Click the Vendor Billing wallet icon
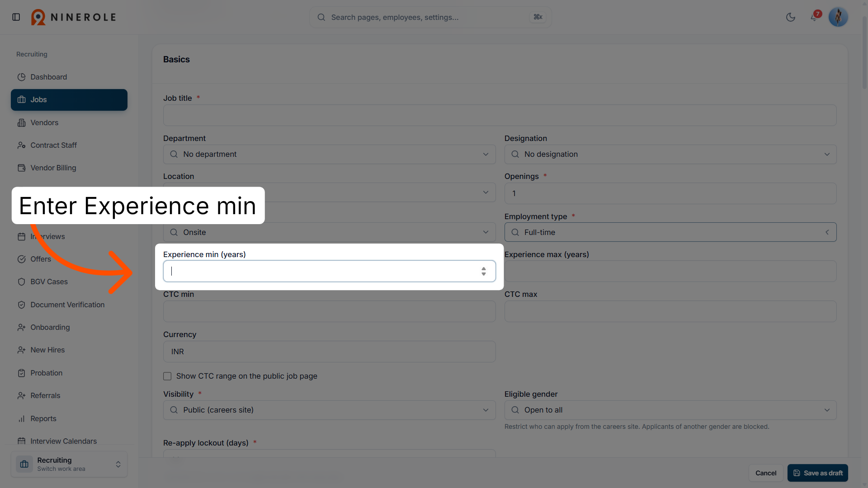The image size is (868, 488). pos(21,168)
